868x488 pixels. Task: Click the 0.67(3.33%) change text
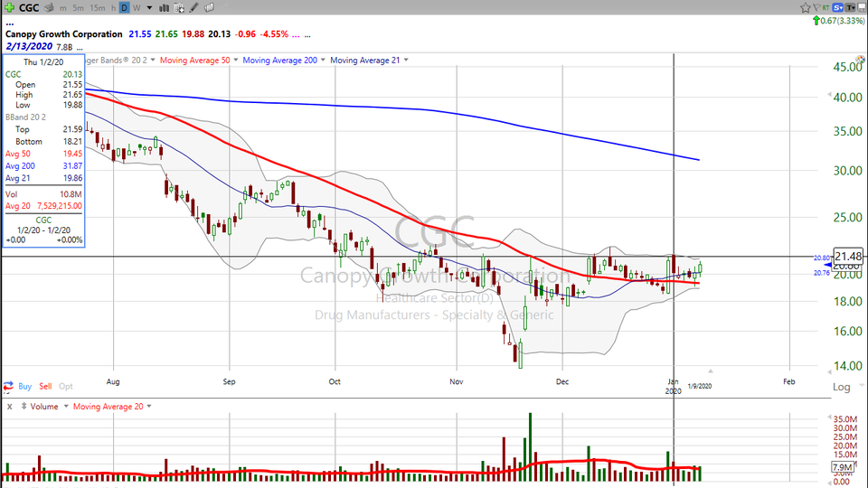(843, 21)
